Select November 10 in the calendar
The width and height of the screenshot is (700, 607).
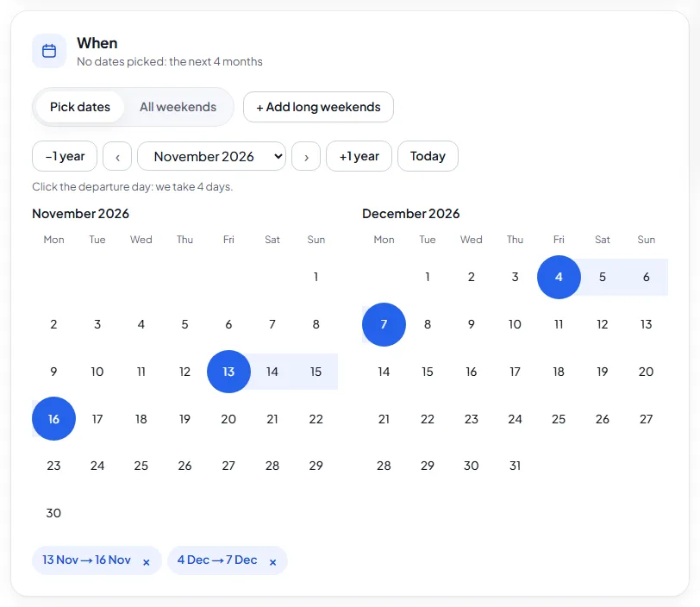(97, 372)
